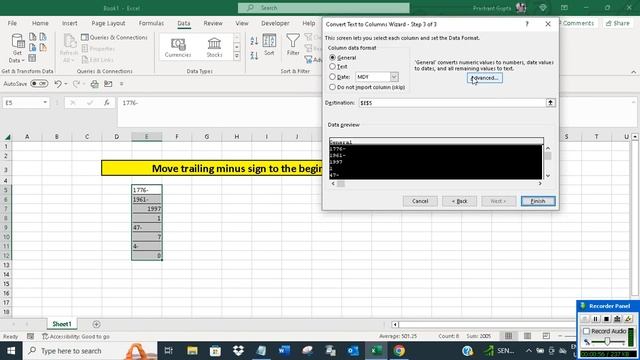The width and height of the screenshot is (640, 360).
Task: Click the Share button
Action: pyautogui.click(x=618, y=23)
